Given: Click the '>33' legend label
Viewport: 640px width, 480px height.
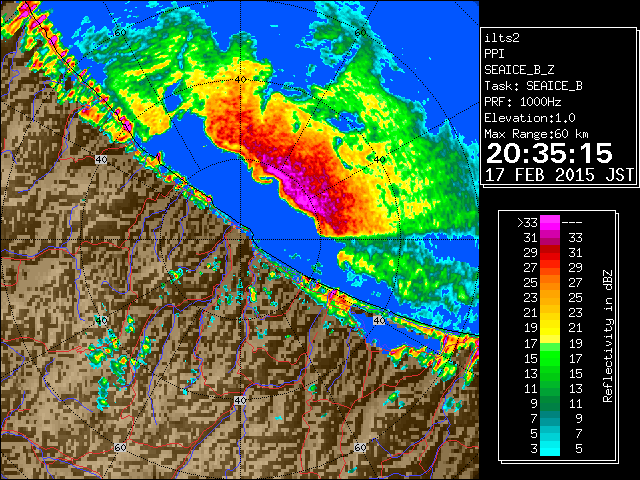Looking at the screenshot, I should (x=527, y=223).
